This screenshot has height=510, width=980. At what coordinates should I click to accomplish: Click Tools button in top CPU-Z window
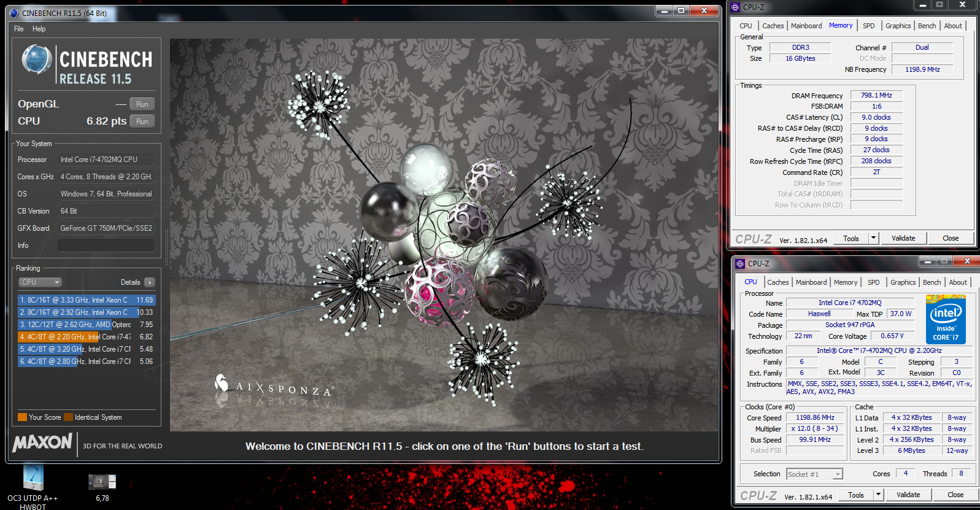[x=851, y=239]
